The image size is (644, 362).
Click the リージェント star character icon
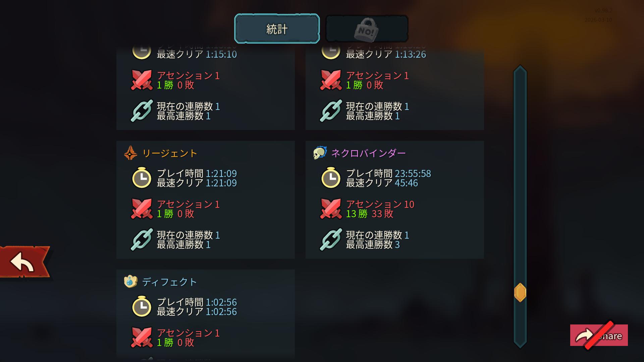tap(130, 153)
